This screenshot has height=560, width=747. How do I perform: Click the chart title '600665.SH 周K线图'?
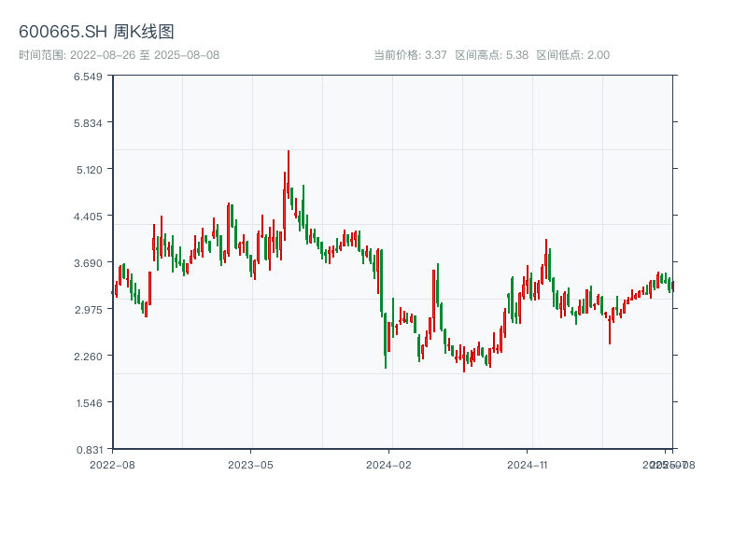[96, 32]
